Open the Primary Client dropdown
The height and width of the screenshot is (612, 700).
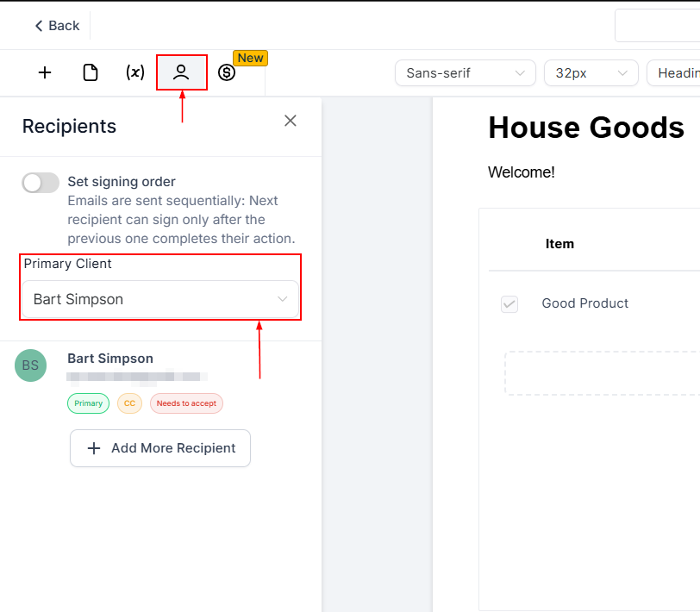[x=160, y=299]
